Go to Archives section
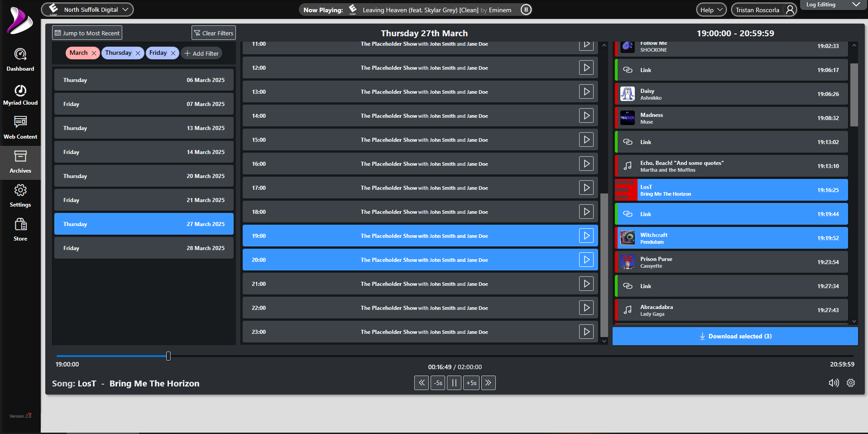 20,162
